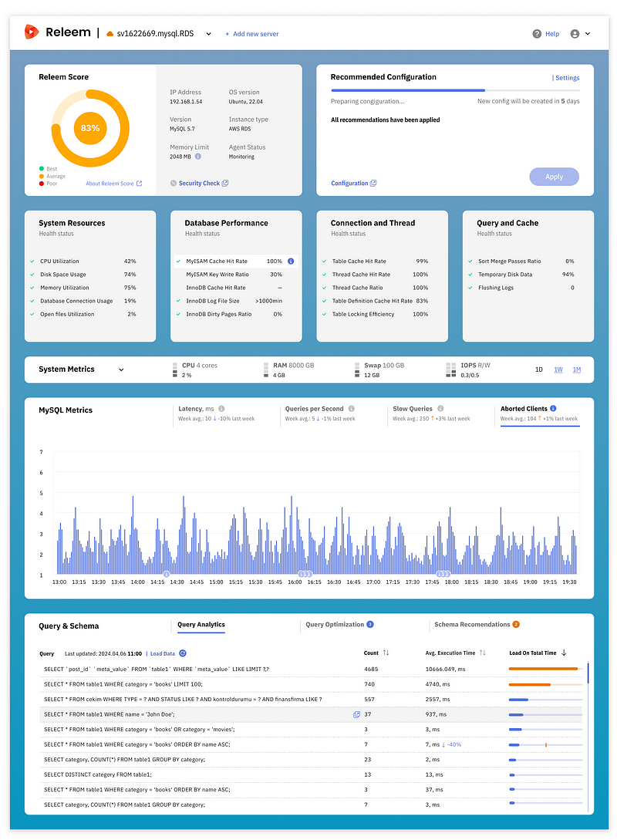Click the Swap bar indicator icon

(x=357, y=370)
